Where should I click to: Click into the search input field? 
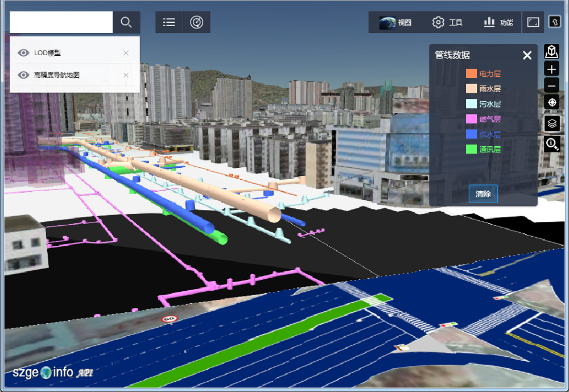[61, 22]
